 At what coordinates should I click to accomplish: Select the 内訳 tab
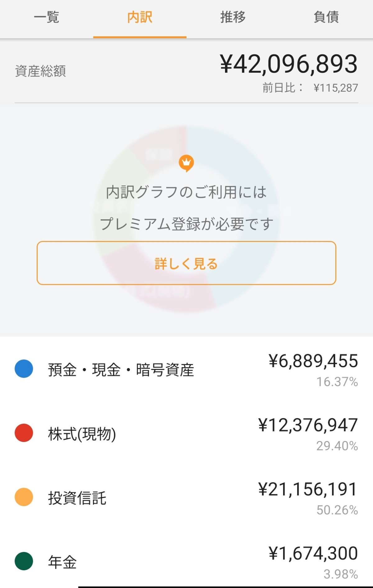point(140,17)
